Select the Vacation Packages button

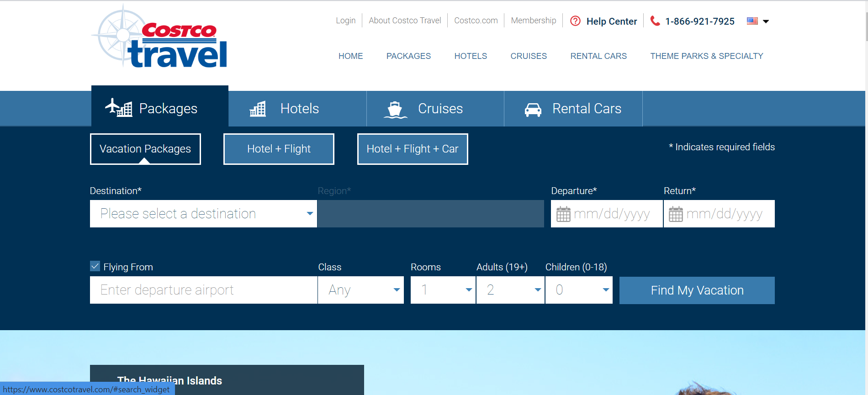[145, 149]
